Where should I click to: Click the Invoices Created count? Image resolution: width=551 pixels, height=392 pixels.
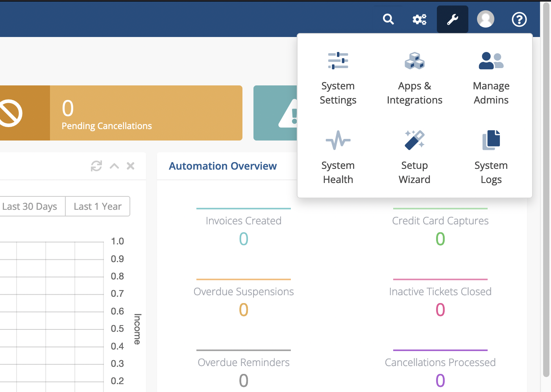click(x=244, y=239)
